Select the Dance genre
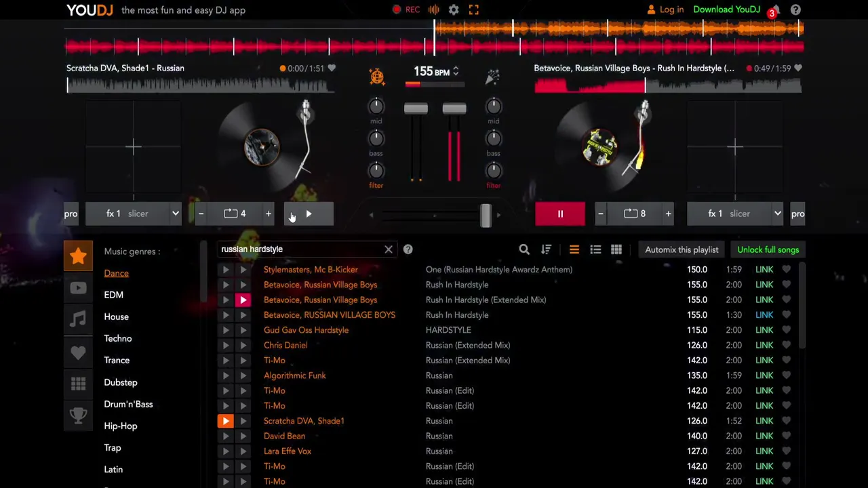This screenshot has width=868, height=488. [116, 273]
